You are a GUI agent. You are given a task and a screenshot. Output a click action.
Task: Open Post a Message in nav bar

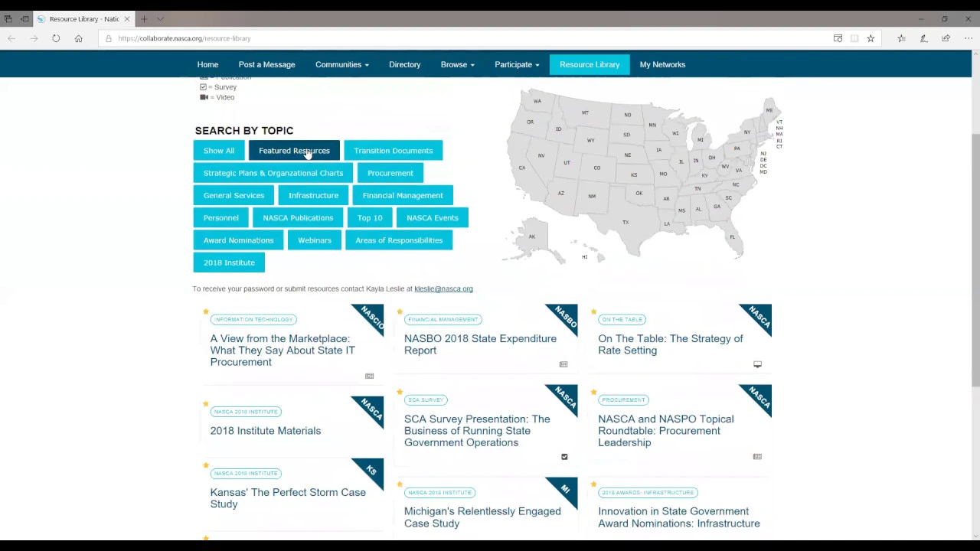266,64
